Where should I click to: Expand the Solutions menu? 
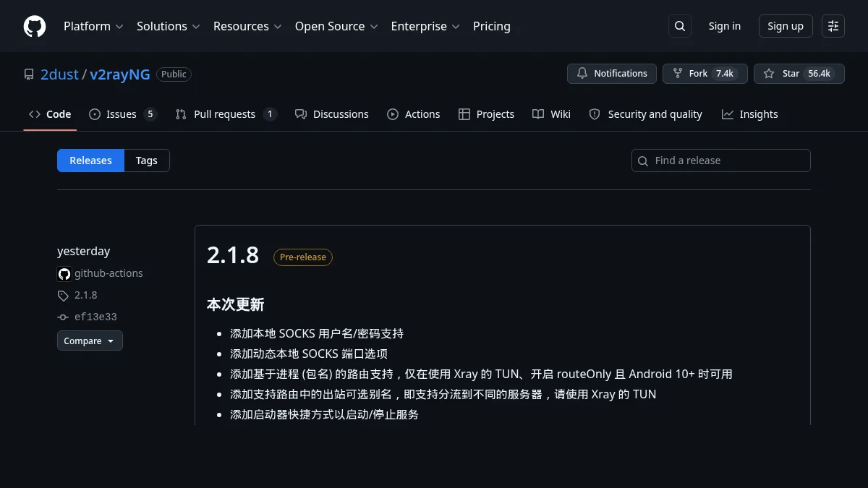pos(168,26)
